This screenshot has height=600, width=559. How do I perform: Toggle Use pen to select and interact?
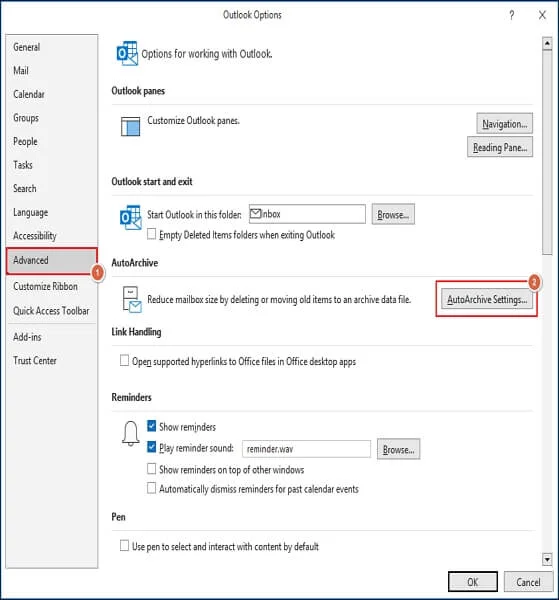pyautogui.click(x=124, y=546)
